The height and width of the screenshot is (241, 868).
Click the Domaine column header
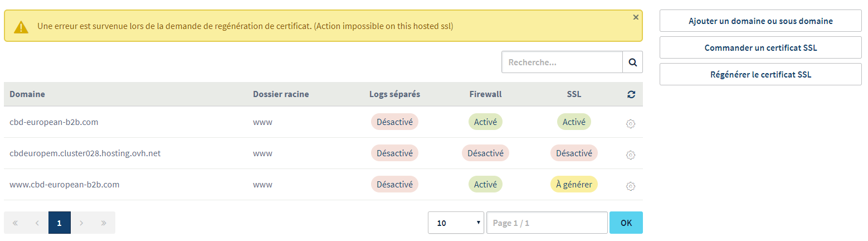(x=27, y=94)
